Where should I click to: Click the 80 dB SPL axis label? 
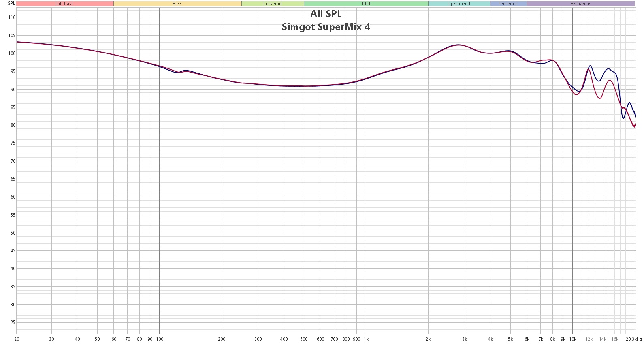pyautogui.click(x=13, y=125)
